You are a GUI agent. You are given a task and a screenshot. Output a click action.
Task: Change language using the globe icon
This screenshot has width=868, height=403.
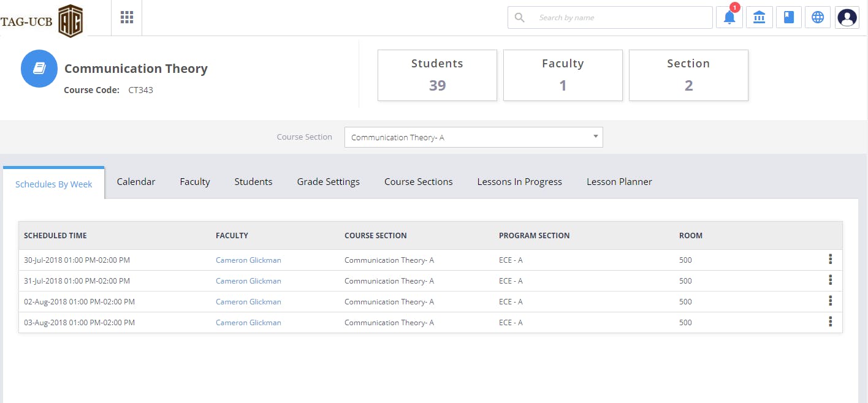[817, 17]
